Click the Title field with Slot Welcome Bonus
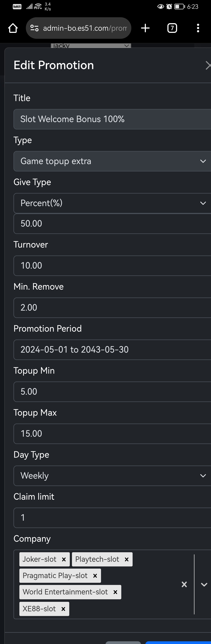 tap(112, 119)
